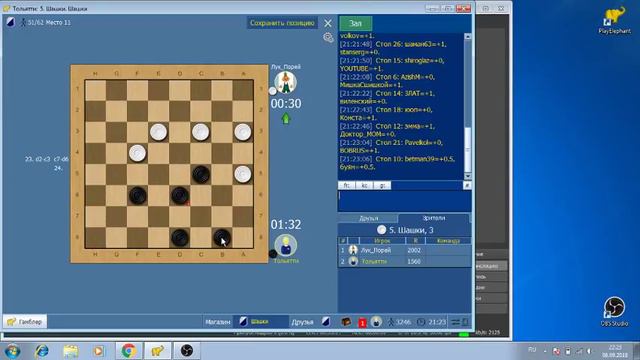Viewport: 640px width, 360px height.
Task: Select the Тольятти row in player list
Action: (x=404, y=261)
